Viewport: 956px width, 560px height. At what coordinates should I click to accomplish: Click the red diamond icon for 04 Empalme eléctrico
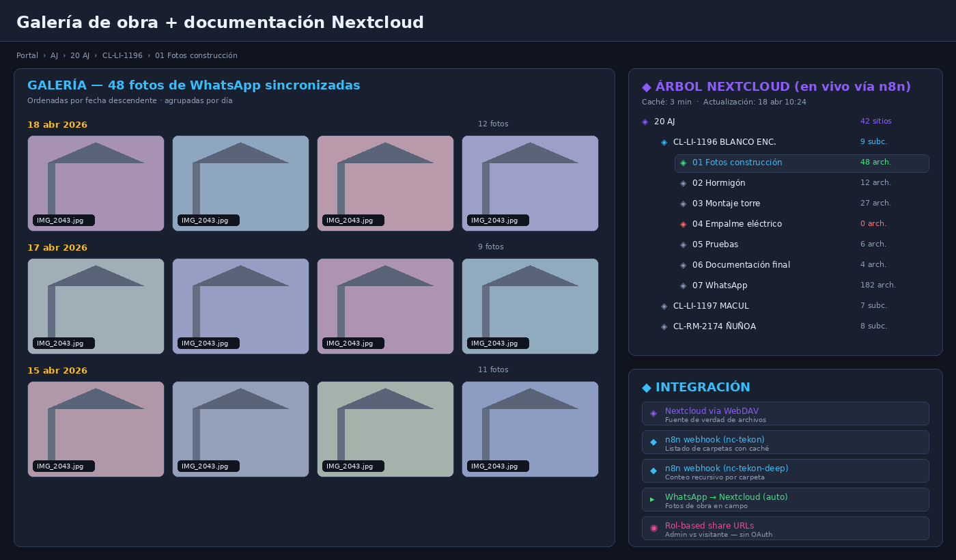(x=683, y=224)
